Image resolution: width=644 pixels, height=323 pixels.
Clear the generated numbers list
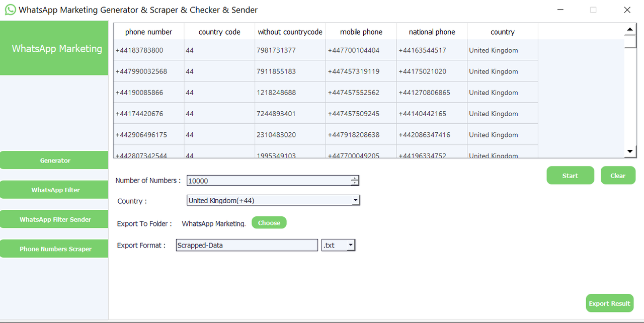click(x=618, y=176)
